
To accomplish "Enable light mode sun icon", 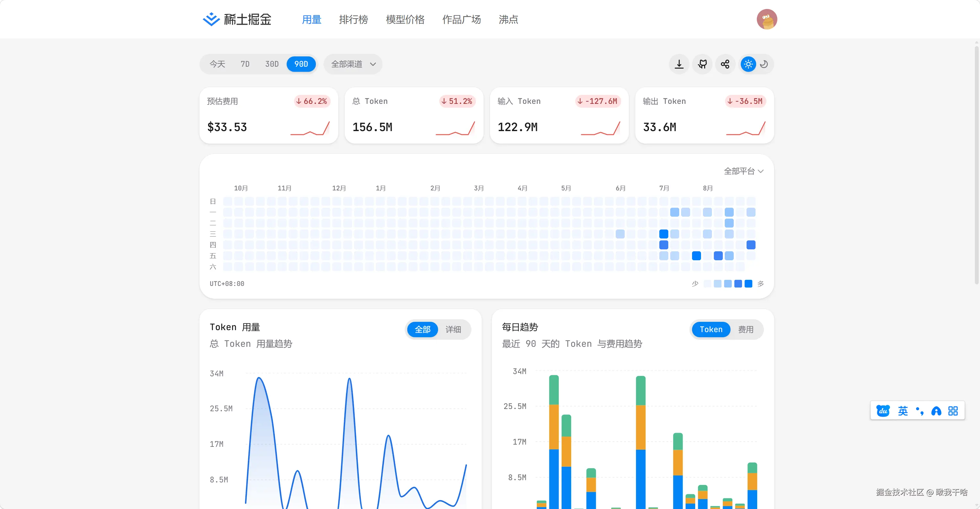I will [748, 64].
